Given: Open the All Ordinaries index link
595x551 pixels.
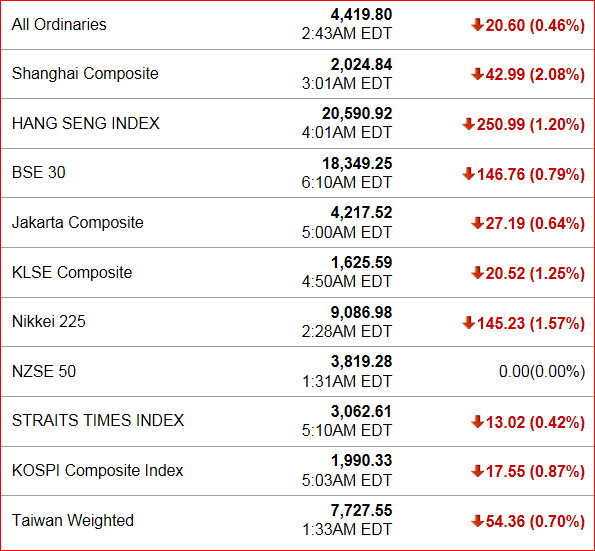Looking at the screenshot, I should click(59, 24).
